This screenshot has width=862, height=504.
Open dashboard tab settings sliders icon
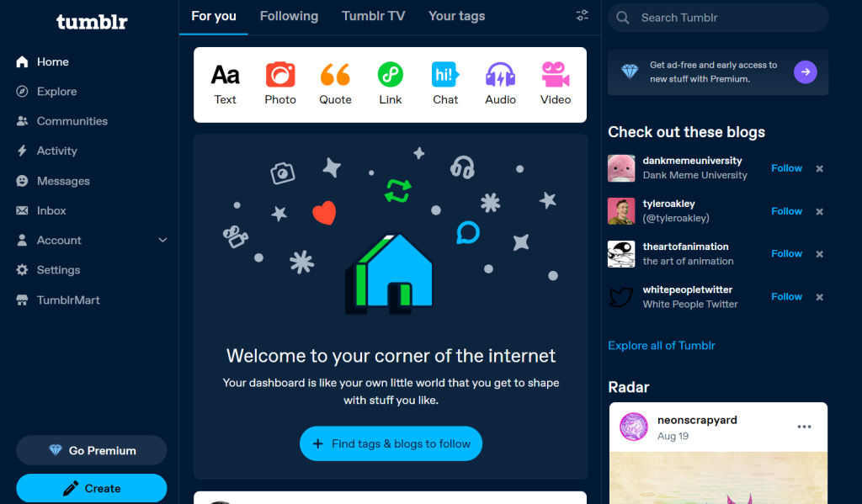click(x=583, y=15)
